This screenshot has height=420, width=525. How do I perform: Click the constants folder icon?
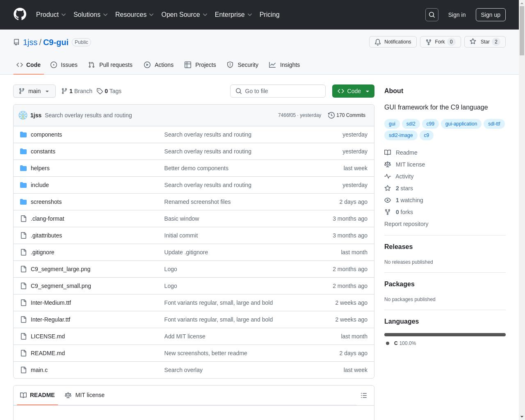pos(23,151)
